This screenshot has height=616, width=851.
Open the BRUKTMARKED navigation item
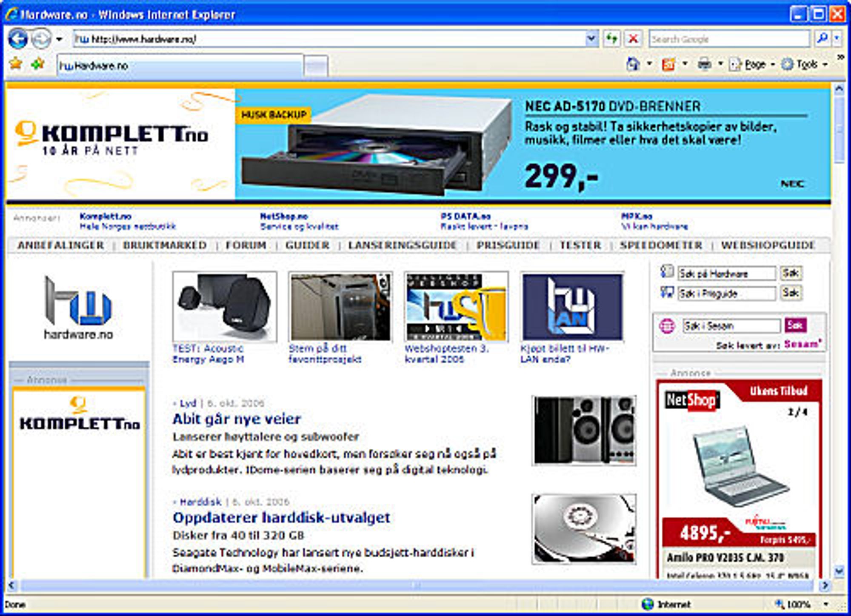click(165, 245)
